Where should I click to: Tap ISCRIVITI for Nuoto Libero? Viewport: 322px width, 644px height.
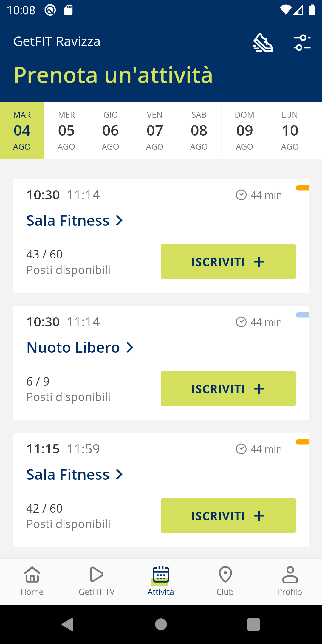pyautogui.click(x=228, y=389)
